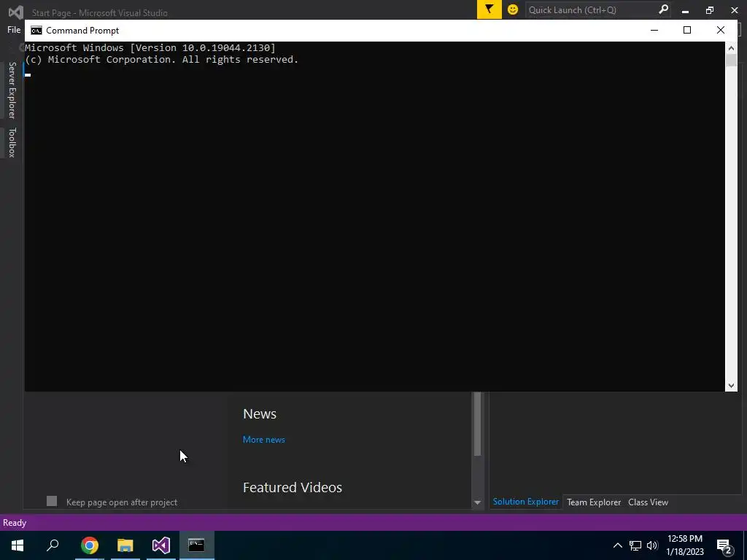Click the Featured Videos heading

(293, 488)
